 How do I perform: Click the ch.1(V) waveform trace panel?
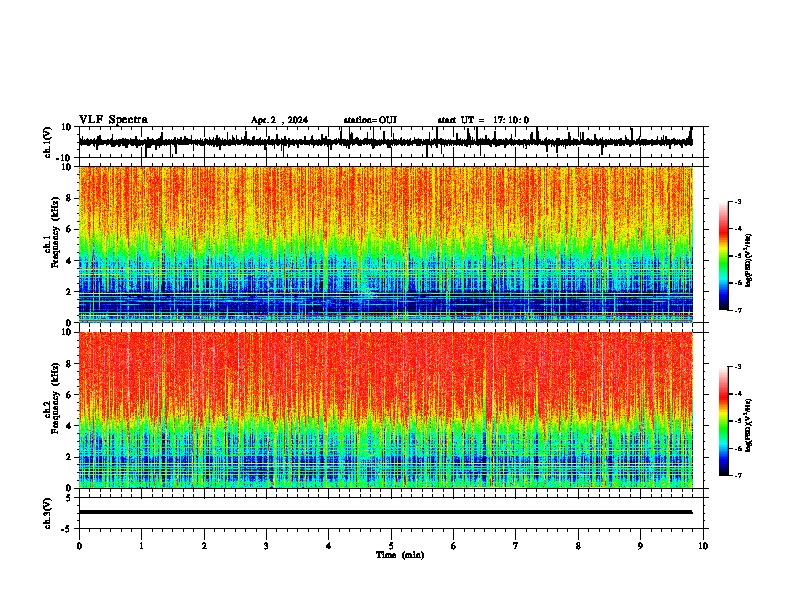click(x=391, y=142)
